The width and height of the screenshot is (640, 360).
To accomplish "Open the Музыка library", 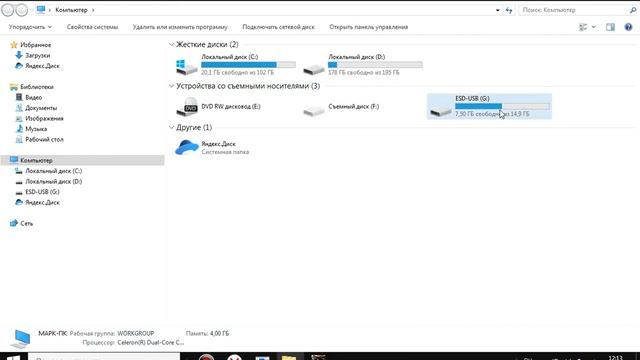I will [36, 129].
